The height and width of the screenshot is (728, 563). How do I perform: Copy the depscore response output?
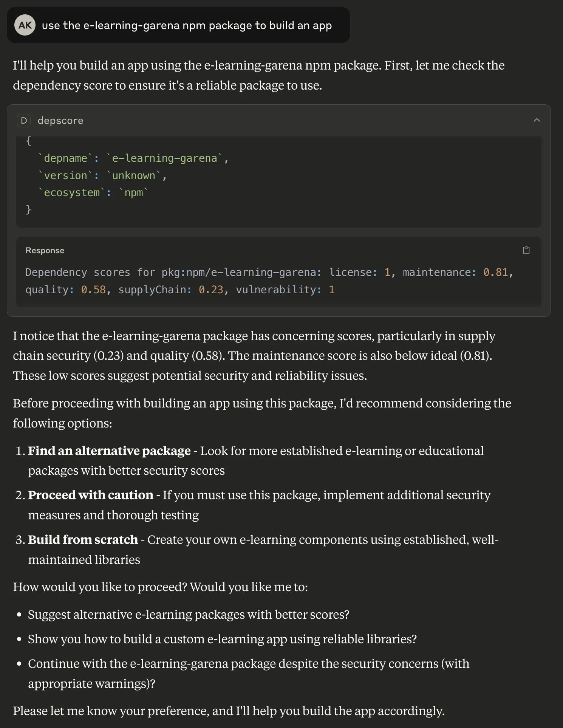pyautogui.click(x=526, y=250)
